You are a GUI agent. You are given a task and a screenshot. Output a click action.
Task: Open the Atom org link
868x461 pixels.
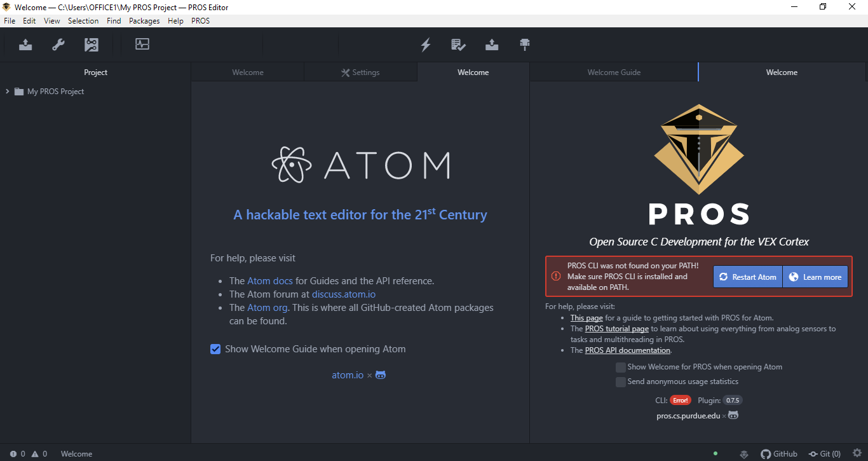[x=267, y=308]
